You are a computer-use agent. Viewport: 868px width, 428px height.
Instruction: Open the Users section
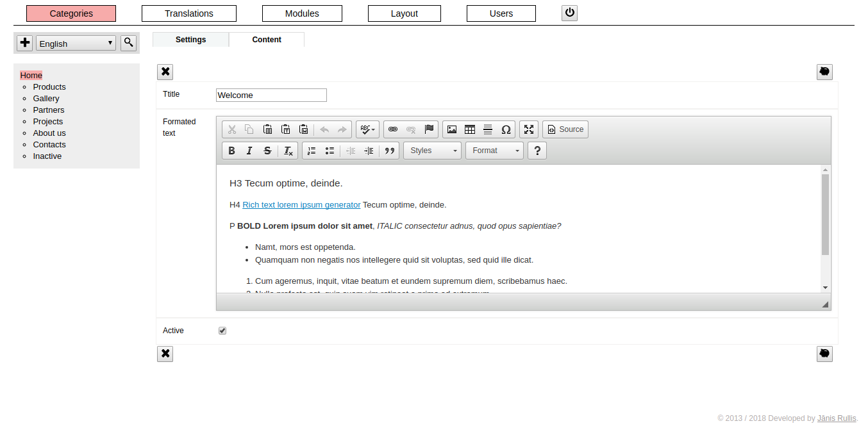point(501,13)
